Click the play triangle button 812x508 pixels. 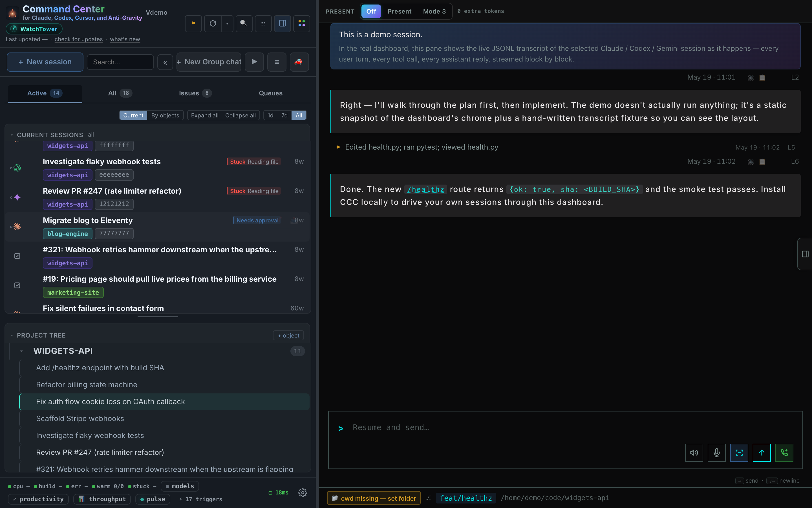254,62
